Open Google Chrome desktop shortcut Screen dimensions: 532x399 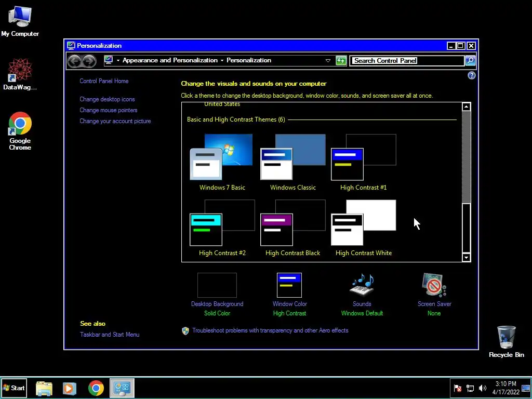tap(20, 131)
